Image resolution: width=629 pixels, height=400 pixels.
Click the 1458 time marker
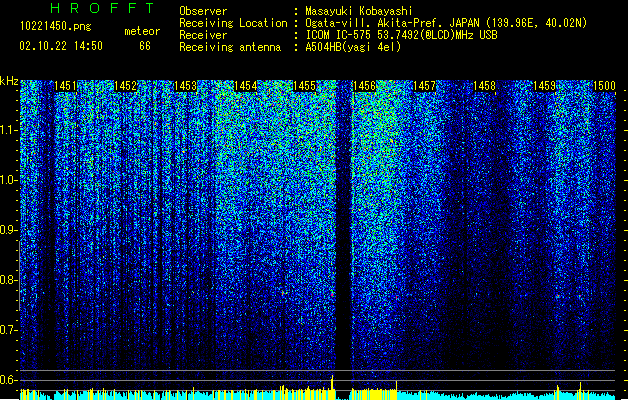tap(485, 86)
